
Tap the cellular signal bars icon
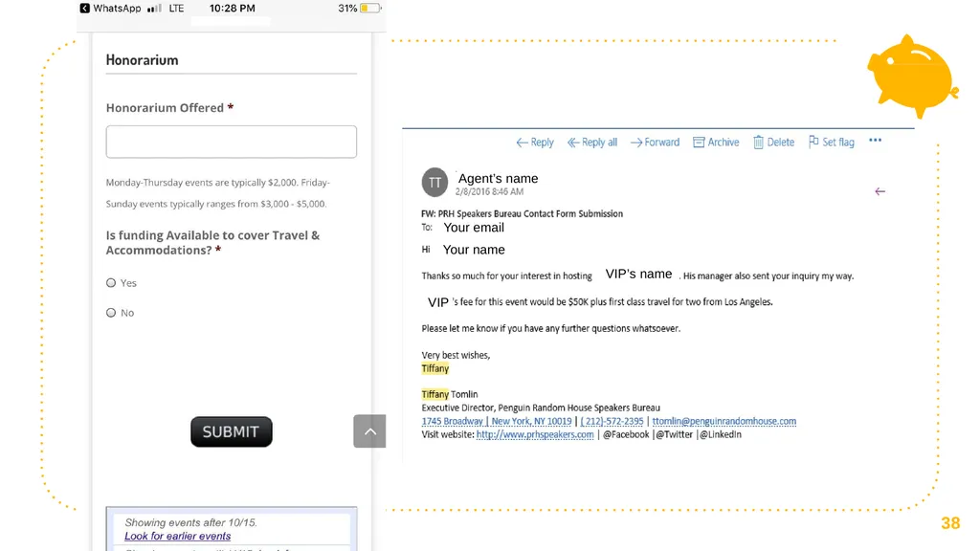point(154,8)
